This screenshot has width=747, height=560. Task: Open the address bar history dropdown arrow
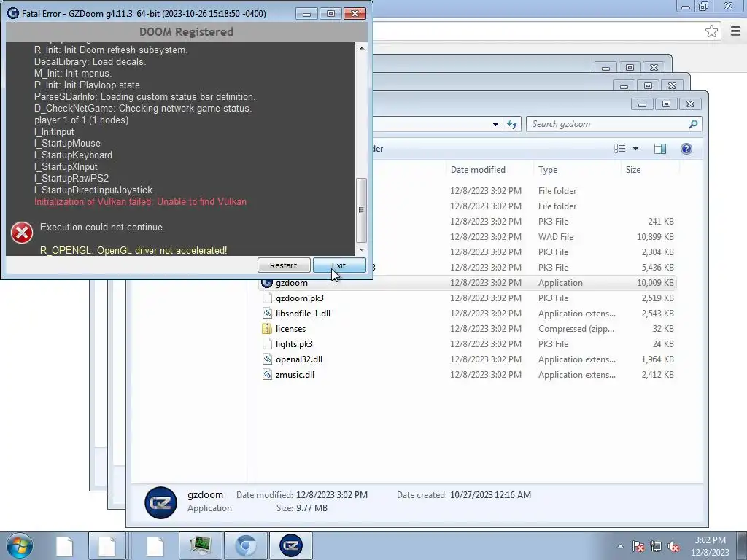[x=495, y=124]
